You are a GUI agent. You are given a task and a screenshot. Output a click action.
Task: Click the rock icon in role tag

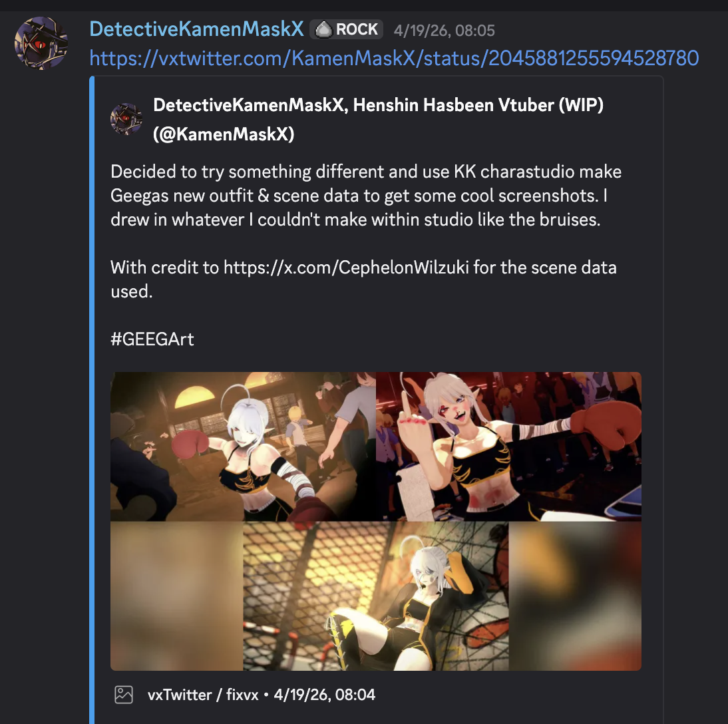pyautogui.click(x=323, y=30)
